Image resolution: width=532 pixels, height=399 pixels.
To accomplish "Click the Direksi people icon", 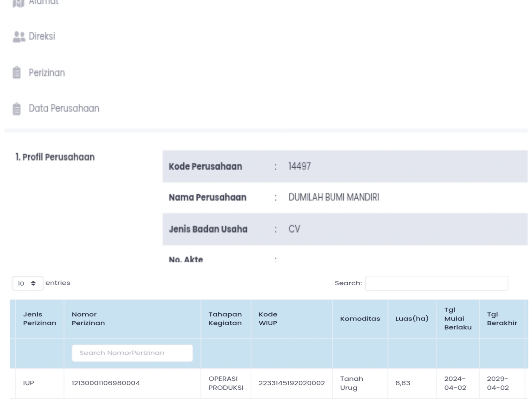I will pyautogui.click(x=19, y=37).
